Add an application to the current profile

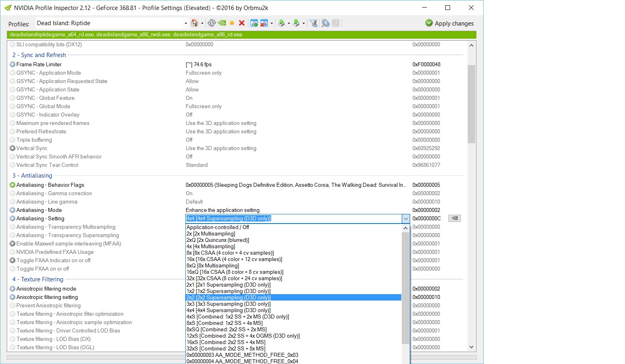[x=254, y=23]
